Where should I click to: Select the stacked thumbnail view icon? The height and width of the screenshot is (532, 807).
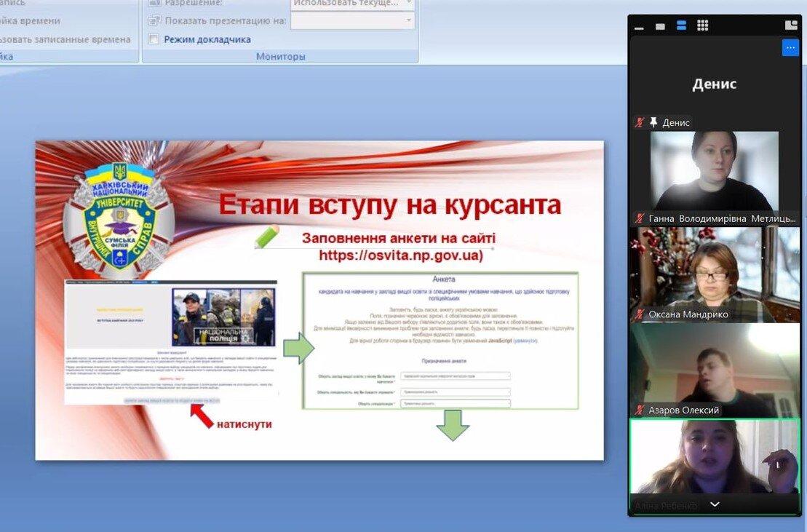[x=681, y=25]
